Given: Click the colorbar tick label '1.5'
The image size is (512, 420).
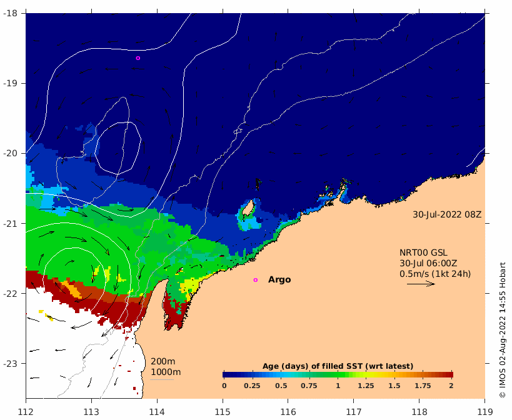Looking at the screenshot, I should [x=394, y=386].
